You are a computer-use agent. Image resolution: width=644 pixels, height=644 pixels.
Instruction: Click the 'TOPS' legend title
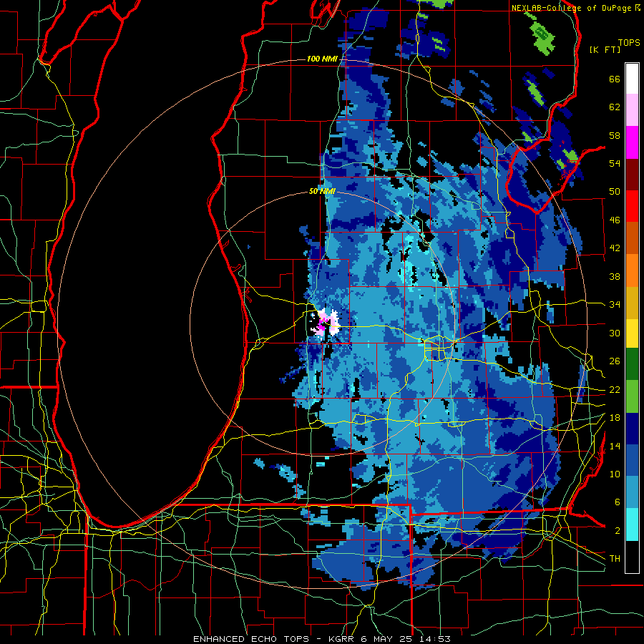[629, 42]
